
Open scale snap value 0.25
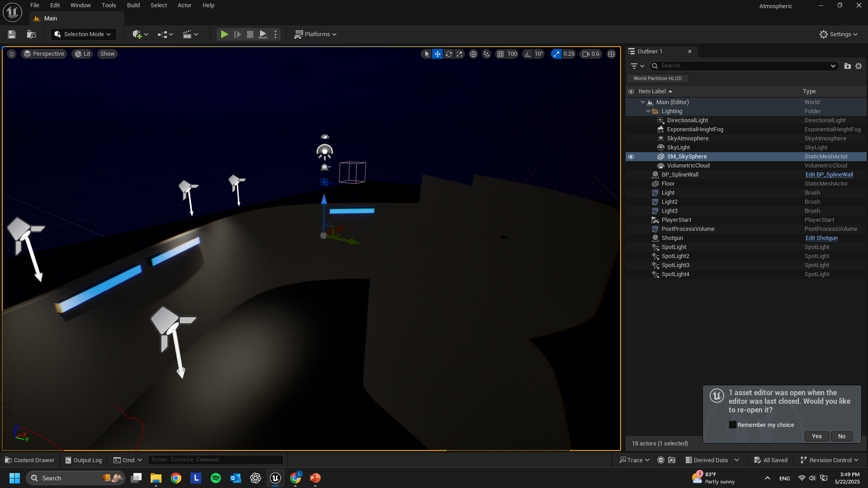click(569, 54)
